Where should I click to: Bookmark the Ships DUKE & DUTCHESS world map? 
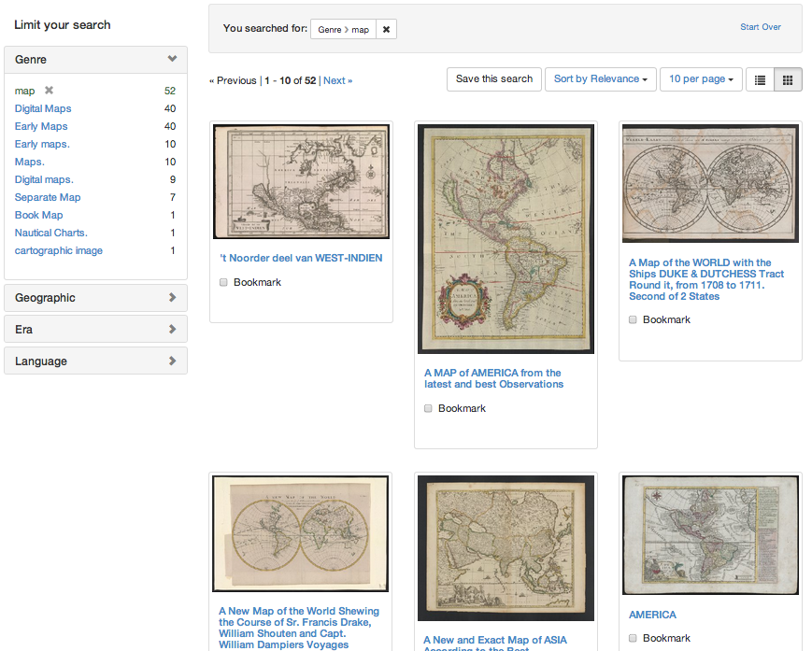(x=633, y=319)
